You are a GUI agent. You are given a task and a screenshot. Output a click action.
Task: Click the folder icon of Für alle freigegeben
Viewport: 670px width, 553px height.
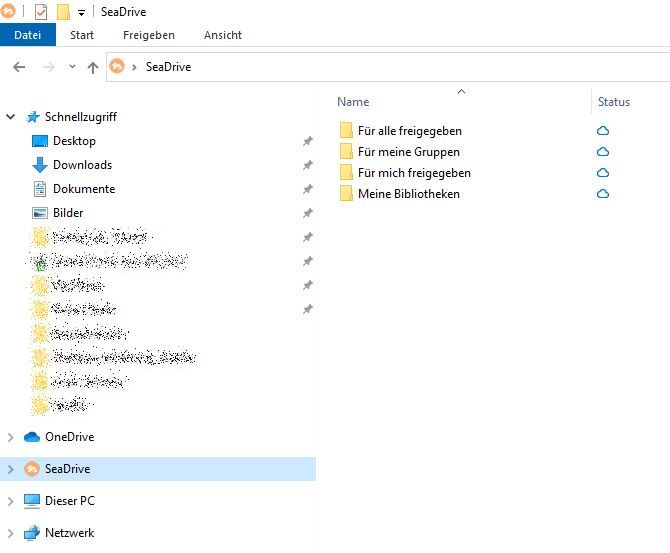click(346, 131)
